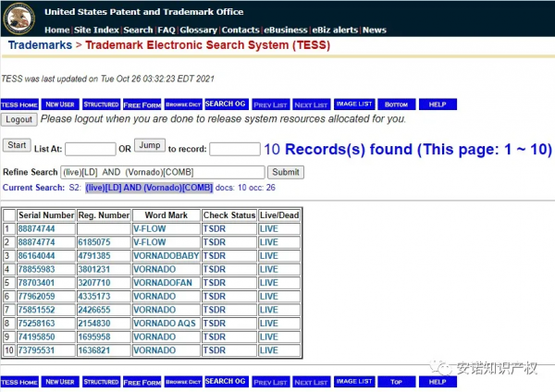Image resolution: width=555 pixels, height=392 pixels.
Task: Click the Top button in bottom toolbar
Action: click(396, 381)
